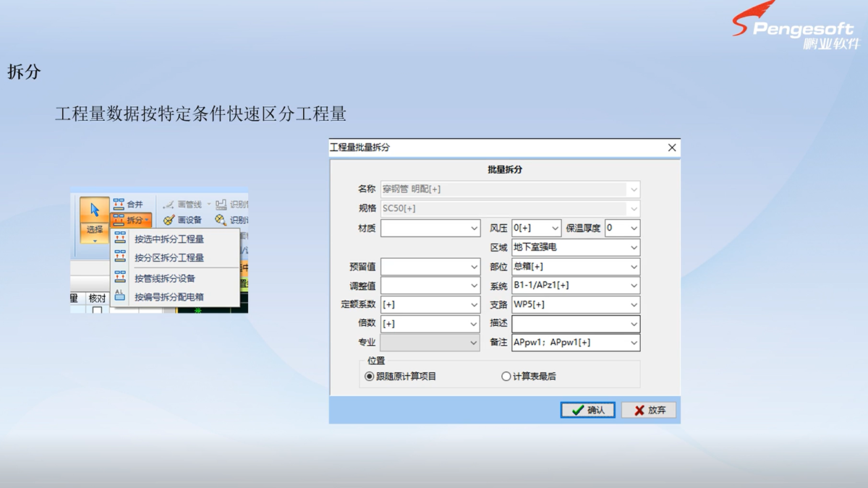Screen dimensions: 868x488
Task: Open the 名称 combo showing 穿钢管 明配
Action: [x=510, y=189]
